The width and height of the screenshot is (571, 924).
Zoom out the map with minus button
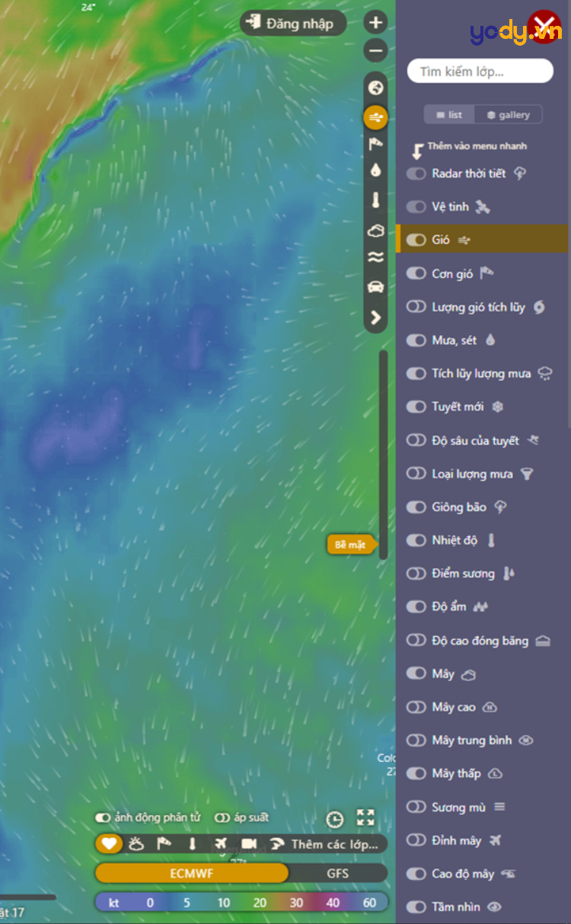tap(375, 52)
